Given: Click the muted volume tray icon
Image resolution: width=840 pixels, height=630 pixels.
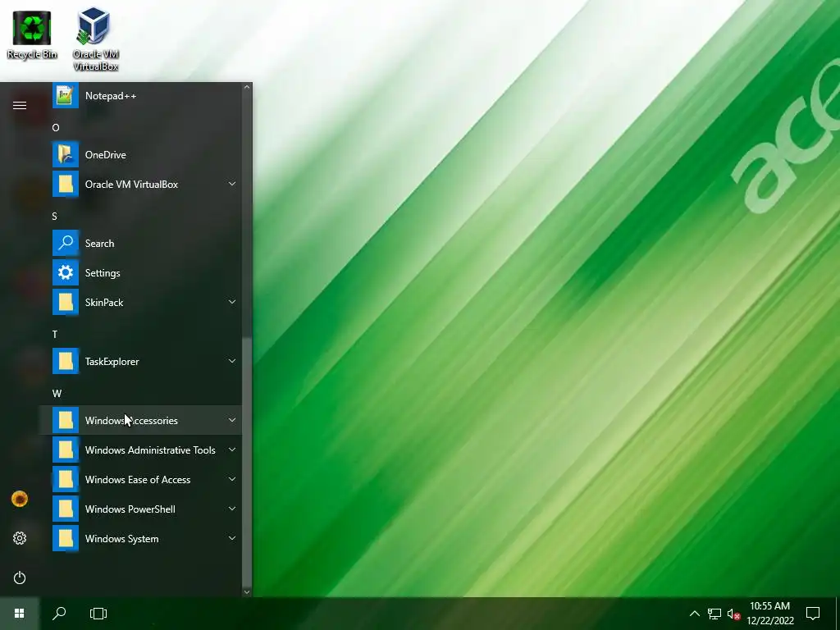Looking at the screenshot, I should (733, 614).
